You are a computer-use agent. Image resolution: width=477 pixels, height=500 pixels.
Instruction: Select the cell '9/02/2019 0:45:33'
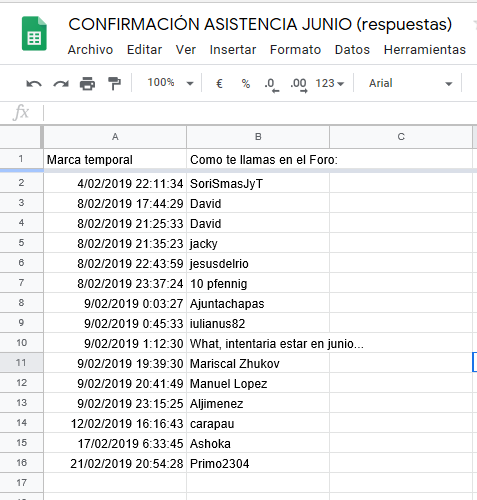(115, 323)
